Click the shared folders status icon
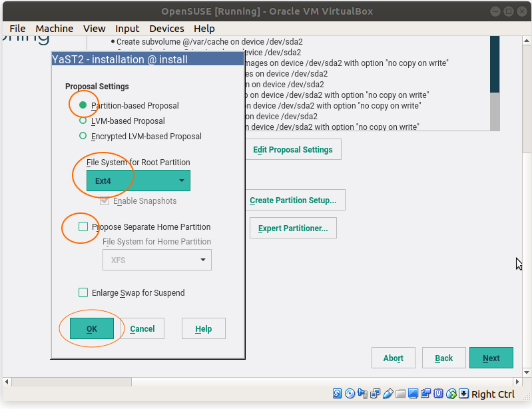 (x=401, y=394)
